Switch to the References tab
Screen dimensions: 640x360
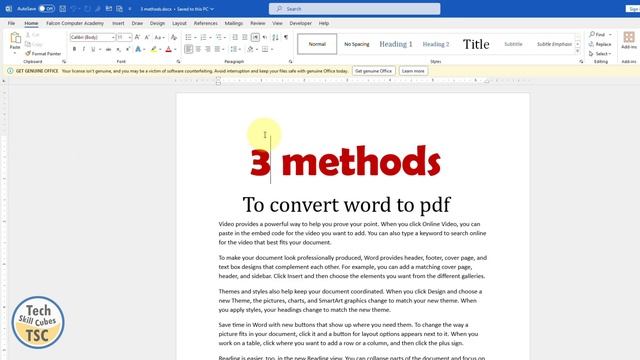[206, 23]
